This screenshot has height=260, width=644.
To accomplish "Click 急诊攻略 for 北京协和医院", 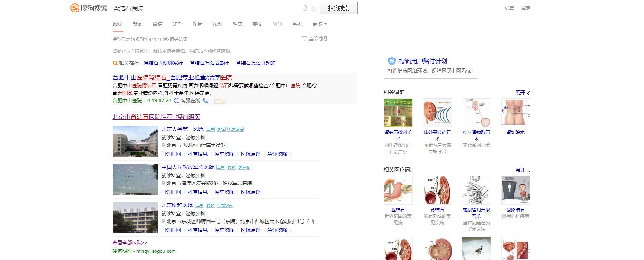I will (x=277, y=230).
